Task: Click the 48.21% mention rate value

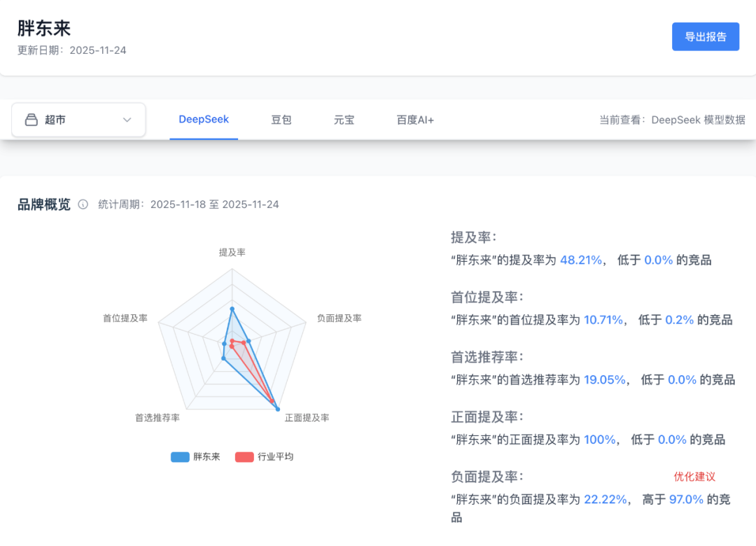Action: click(x=581, y=260)
